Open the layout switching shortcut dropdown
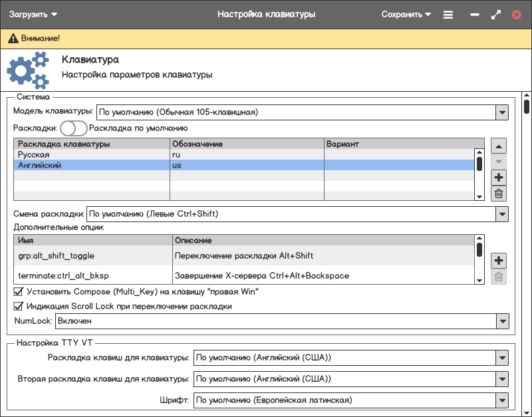Screen dimensions: 532x417 501,214
